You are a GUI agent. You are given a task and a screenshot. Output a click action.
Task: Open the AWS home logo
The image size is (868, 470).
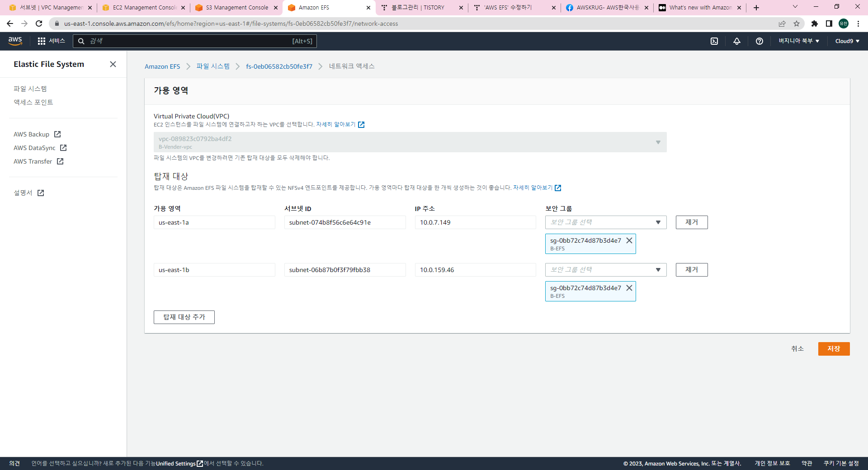15,41
